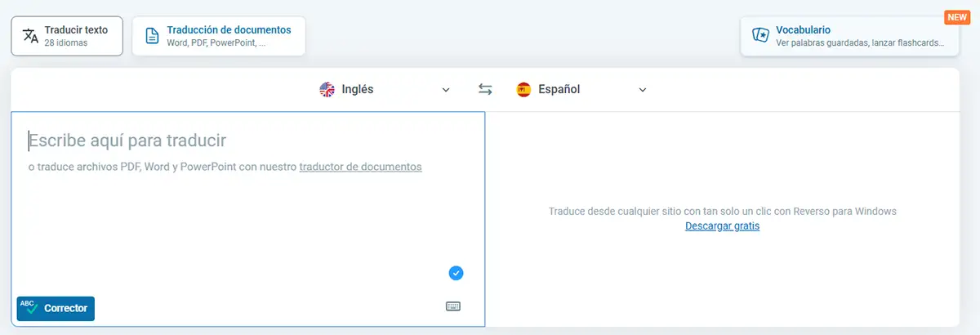This screenshot has width=980, height=335.
Task: Click the document translation page icon
Action: [x=152, y=36]
